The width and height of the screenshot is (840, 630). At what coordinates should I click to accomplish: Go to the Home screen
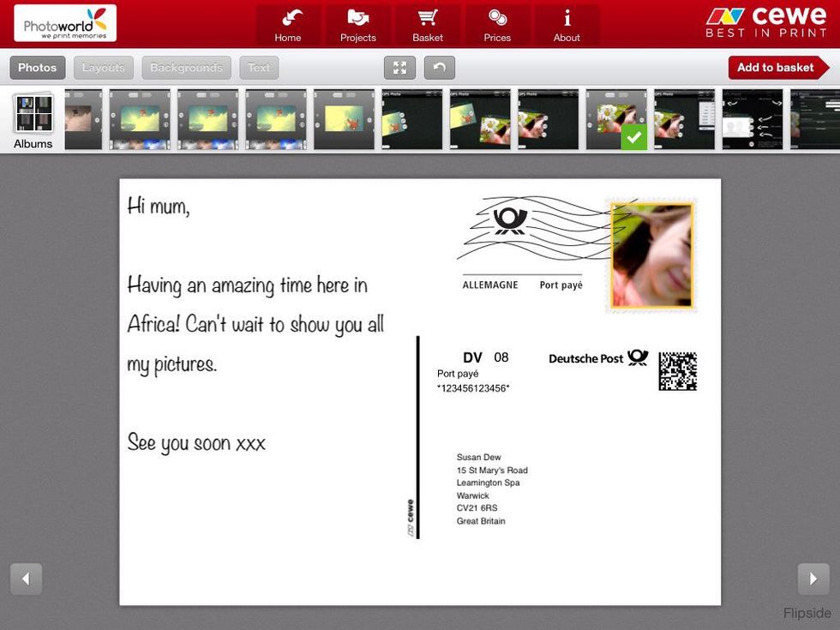[288, 25]
